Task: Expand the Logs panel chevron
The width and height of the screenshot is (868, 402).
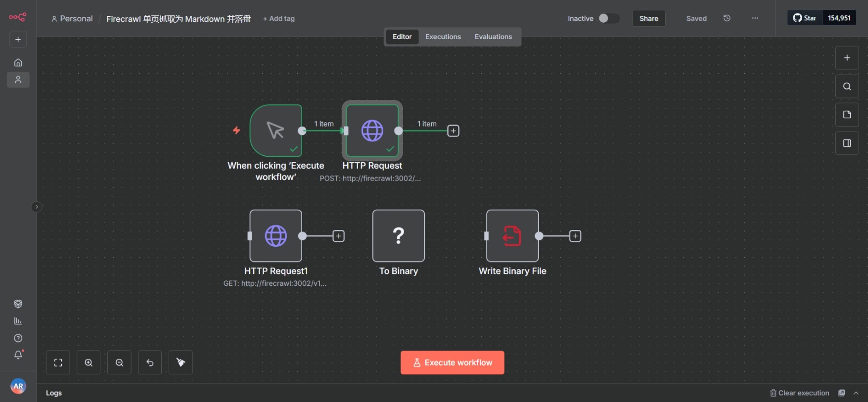Action: pos(856,393)
